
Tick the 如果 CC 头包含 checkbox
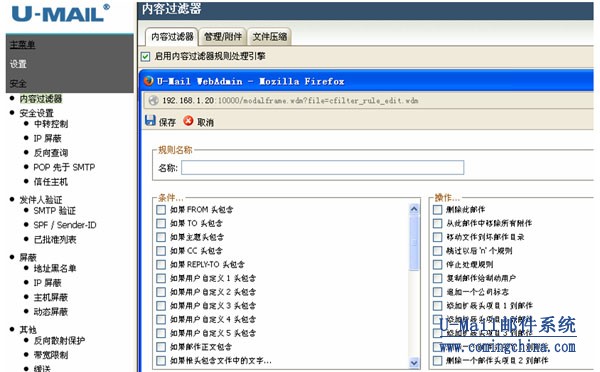point(161,251)
